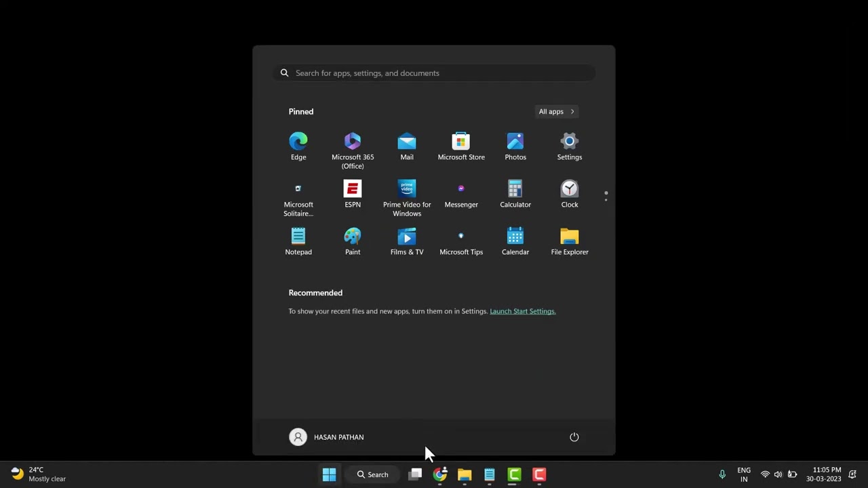The height and width of the screenshot is (488, 868).
Task: Launch Prime Video for Windows
Action: coord(407,198)
